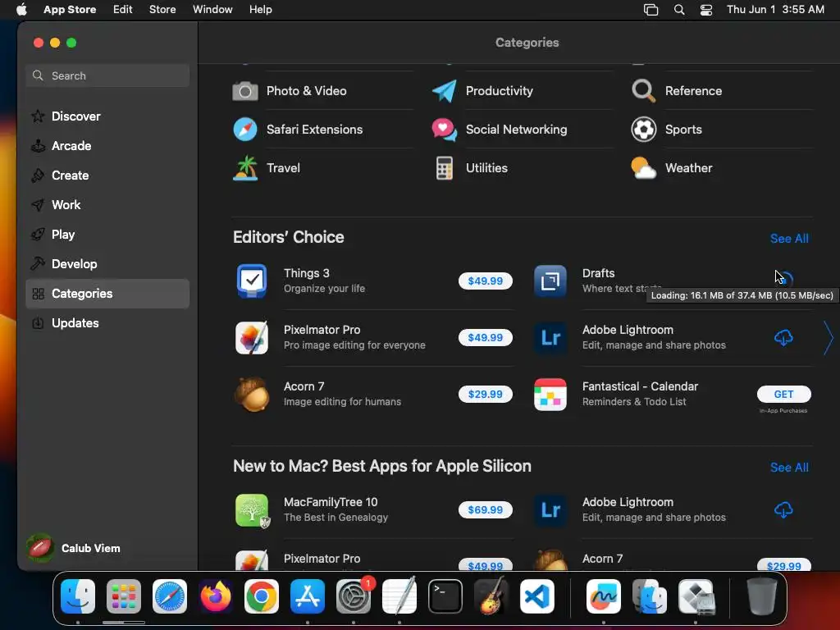Click the Fantastical Calendar app icon
This screenshot has width=840, height=630.
pos(550,395)
